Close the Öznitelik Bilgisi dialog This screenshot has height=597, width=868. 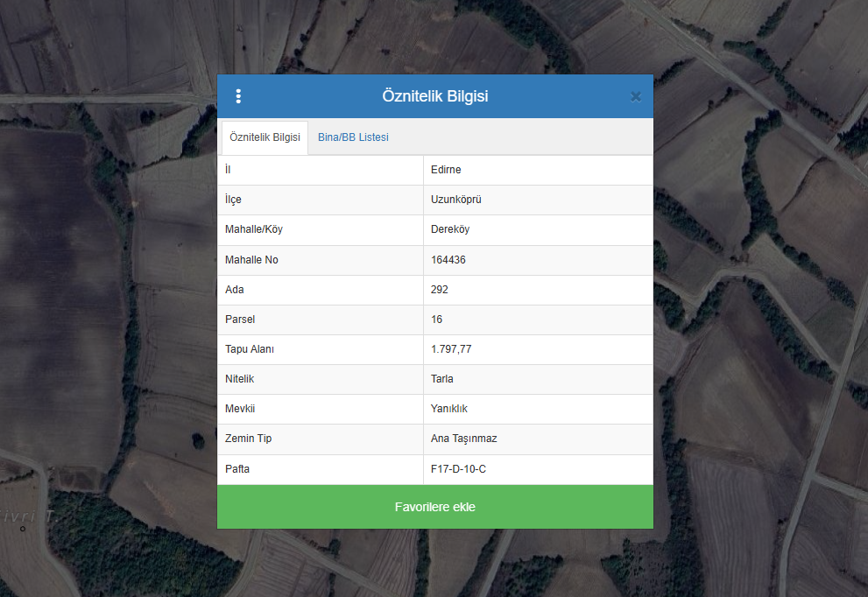coord(636,96)
